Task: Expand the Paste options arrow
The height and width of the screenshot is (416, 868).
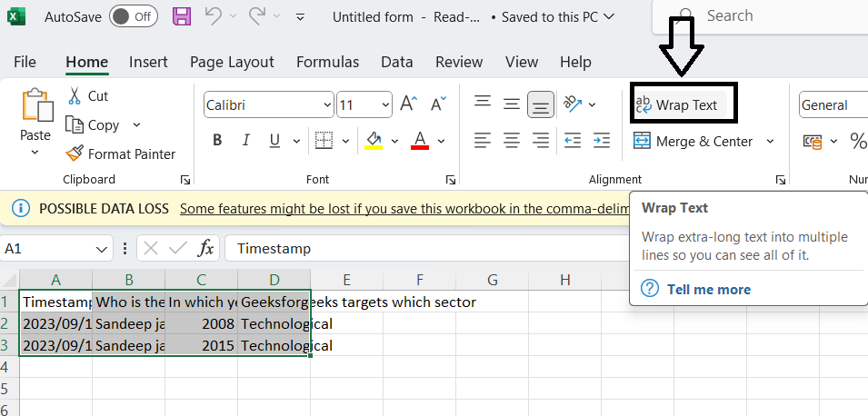Action: click(35, 152)
